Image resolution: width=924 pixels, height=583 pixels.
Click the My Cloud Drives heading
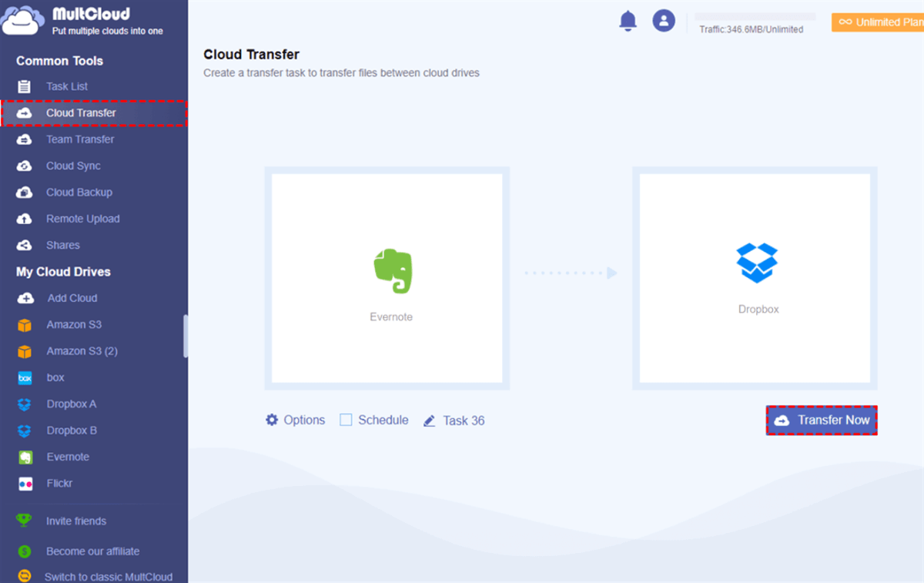pos(63,272)
